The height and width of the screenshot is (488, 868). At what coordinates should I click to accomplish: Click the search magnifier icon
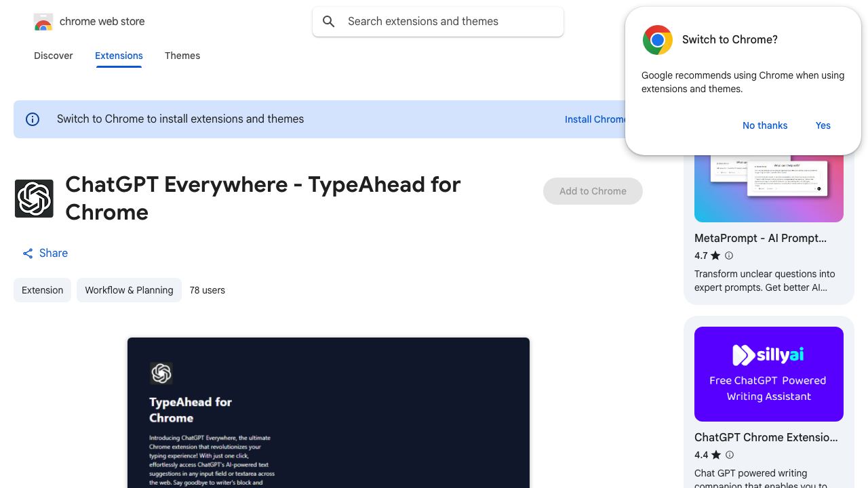tap(329, 22)
